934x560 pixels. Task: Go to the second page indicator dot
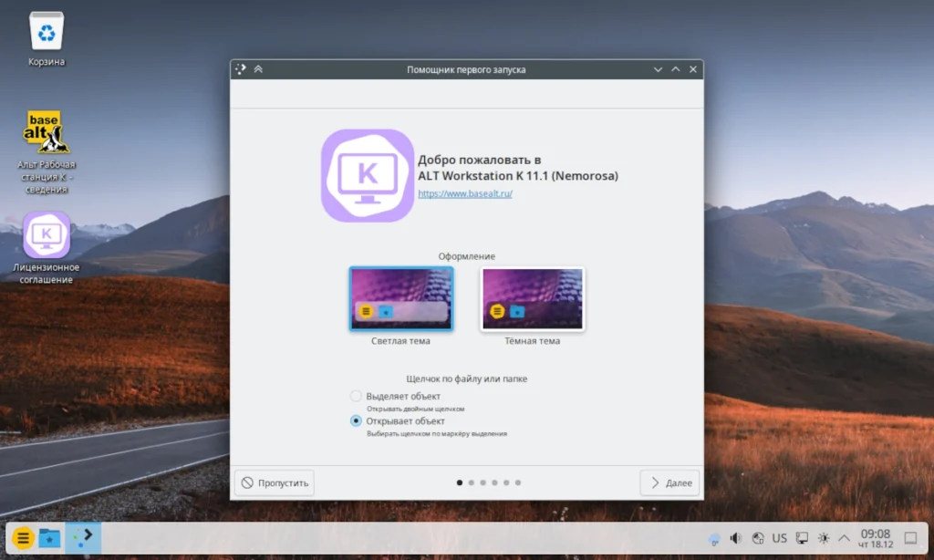tap(472, 482)
